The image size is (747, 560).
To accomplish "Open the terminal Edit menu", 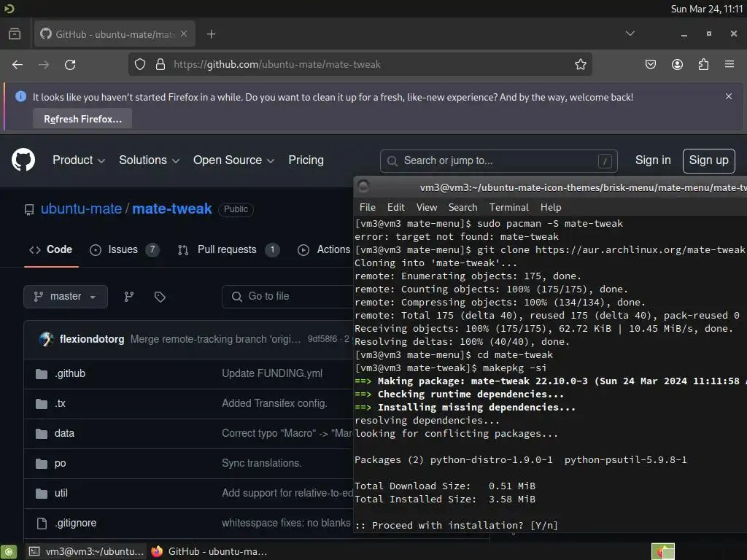I will (395, 207).
